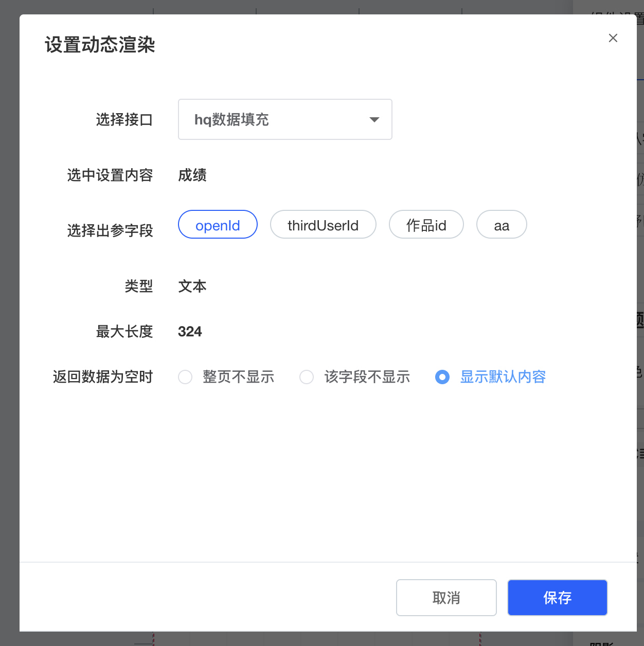644x646 pixels.
Task: Click the 该字段不显示 option label text
Action: point(367,377)
